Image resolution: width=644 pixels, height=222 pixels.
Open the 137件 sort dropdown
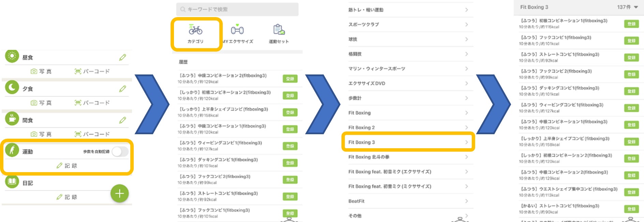pos(628,7)
